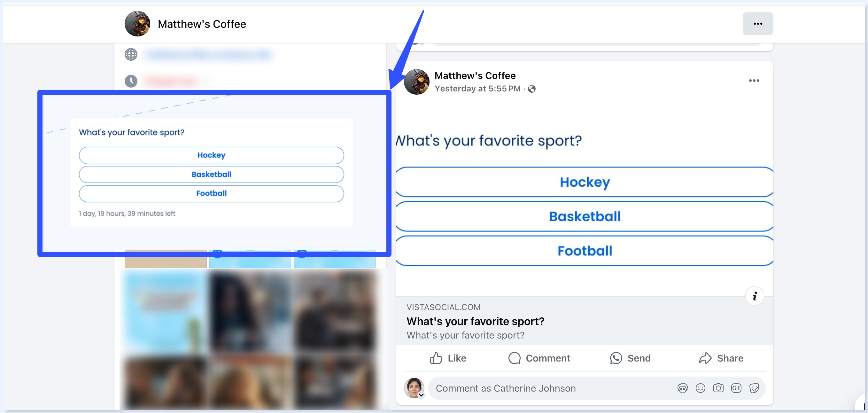Select Basketball in the highlighted poll panel

[211, 174]
